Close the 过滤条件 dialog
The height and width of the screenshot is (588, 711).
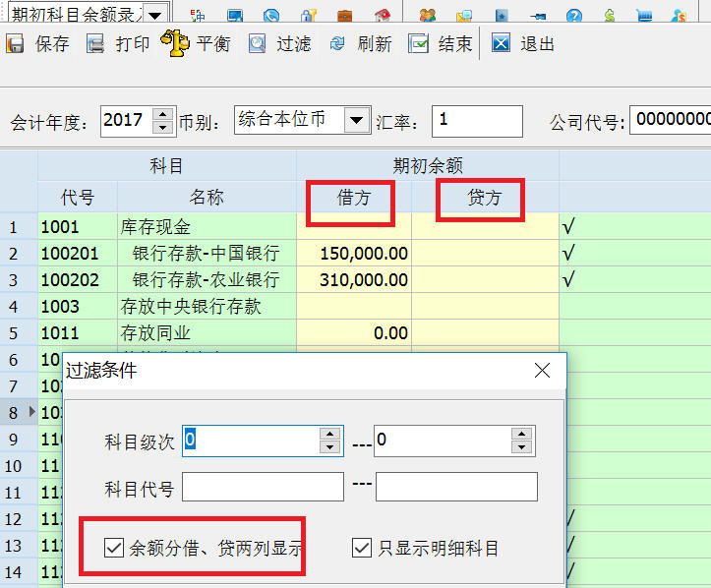542,371
